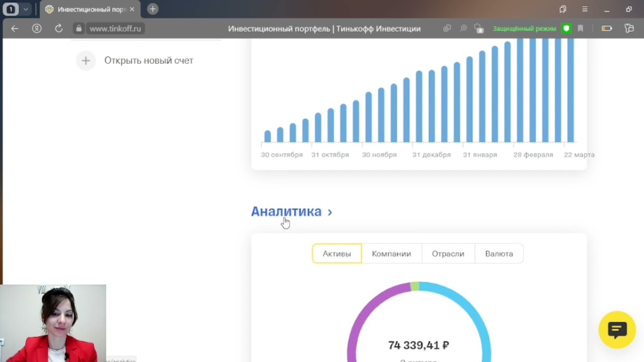This screenshot has height=362, width=644.
Task: Click the webcam video thumbnail
Action: 53,323
